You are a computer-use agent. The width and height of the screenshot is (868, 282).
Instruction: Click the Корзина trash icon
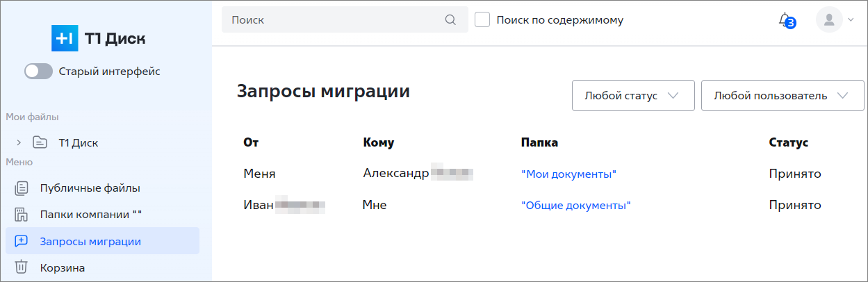coord(22,267)
